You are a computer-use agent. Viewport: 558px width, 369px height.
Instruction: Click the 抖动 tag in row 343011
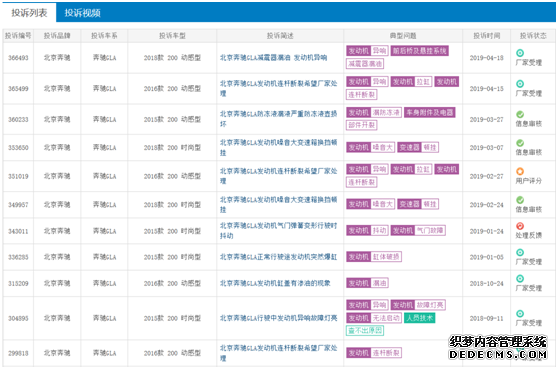tap(379, 231)
